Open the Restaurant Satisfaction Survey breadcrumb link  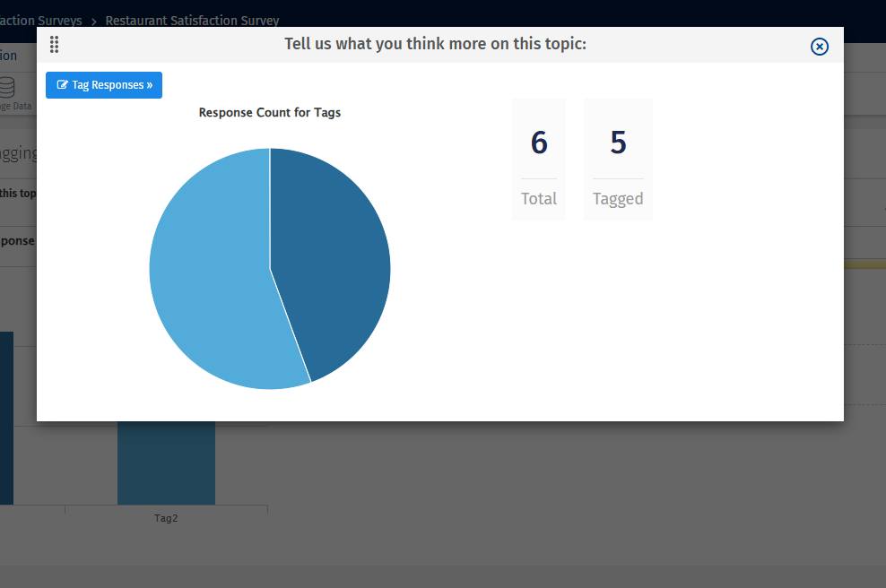click(192, 21)
